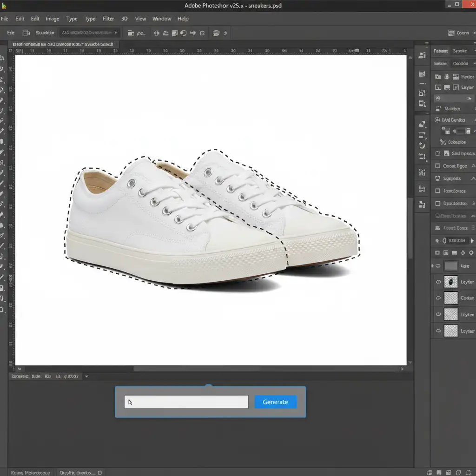Click the folder icon in the options bar
Viewport: 476px width, 476px height.
131,33
